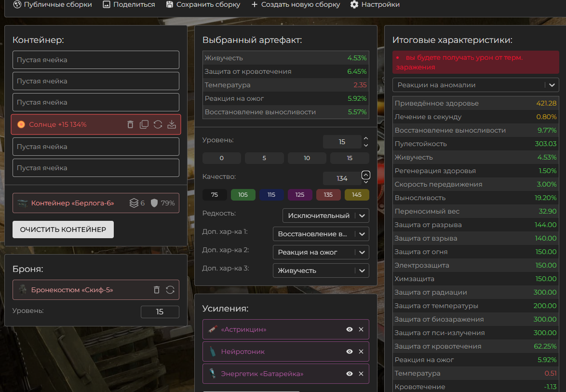
Task: Open the Доп. хар-ка 3 dropdown
Action: (321, 270)
